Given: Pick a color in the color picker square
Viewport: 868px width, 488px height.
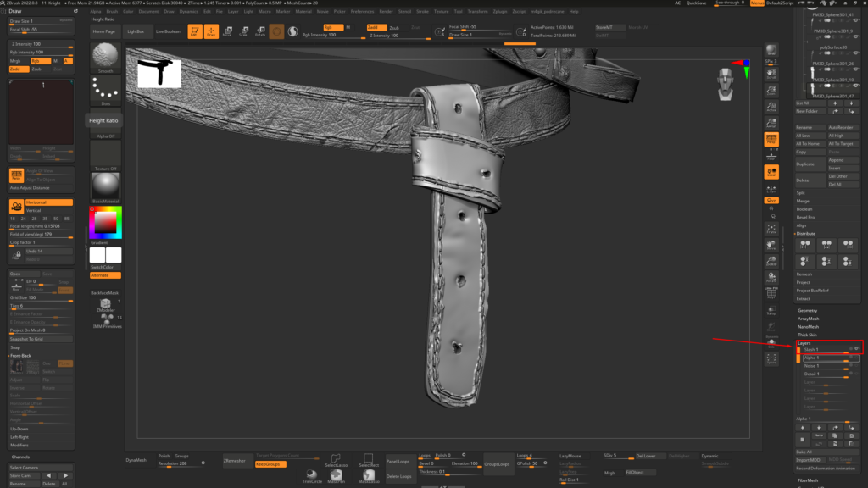Looking at the screenshot, I should coord(105,223).
